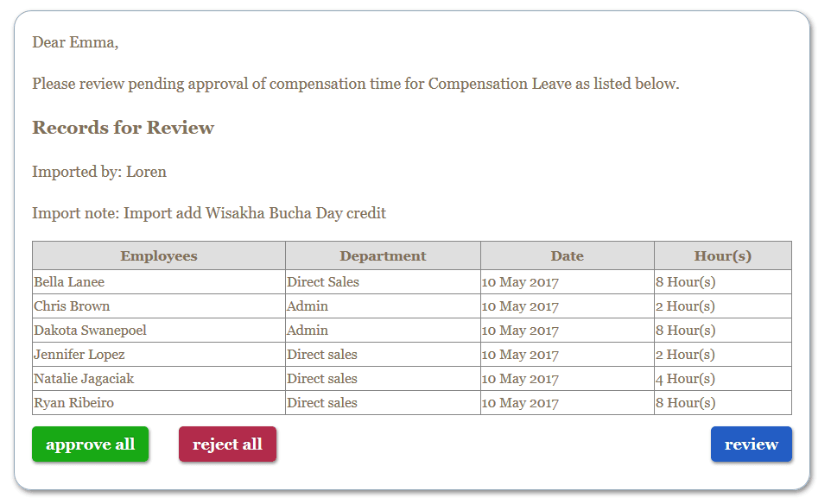Click Dakota Swanepoel in the table
This screenshot has height=504, width=831.
(90, 331)
